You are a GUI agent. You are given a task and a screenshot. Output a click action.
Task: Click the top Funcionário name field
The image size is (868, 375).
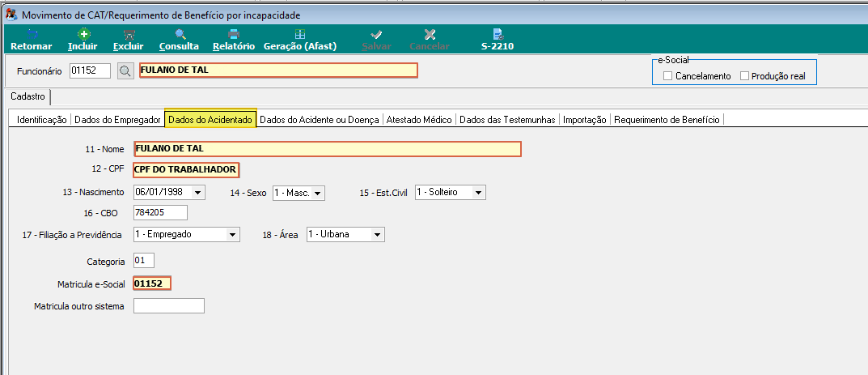[x=278, y=70]
